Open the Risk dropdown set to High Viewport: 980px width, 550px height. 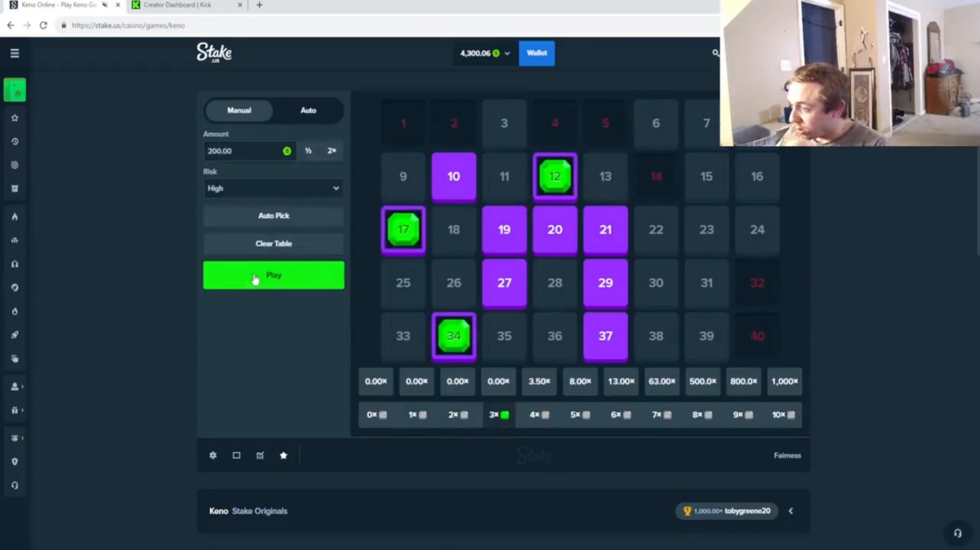pyautogui.click(x=274, y=189)
